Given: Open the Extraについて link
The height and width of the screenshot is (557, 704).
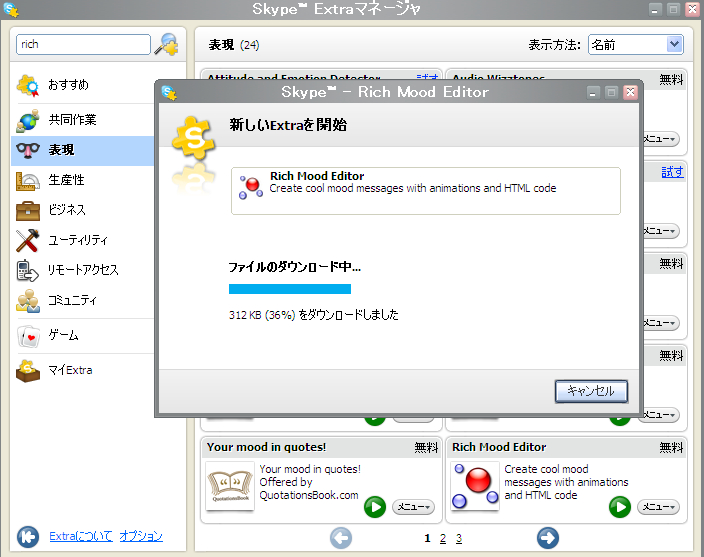Looking at the screenshot, I should pyautogui.click(x=81, y=536).
